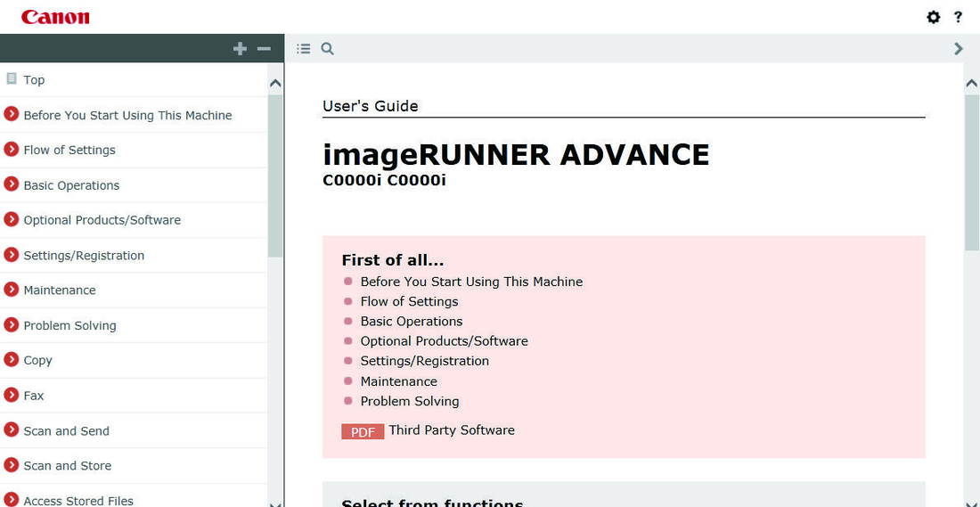The image size is (980, 507).
Task: Open settings via the gear icon
Action: 933,17
